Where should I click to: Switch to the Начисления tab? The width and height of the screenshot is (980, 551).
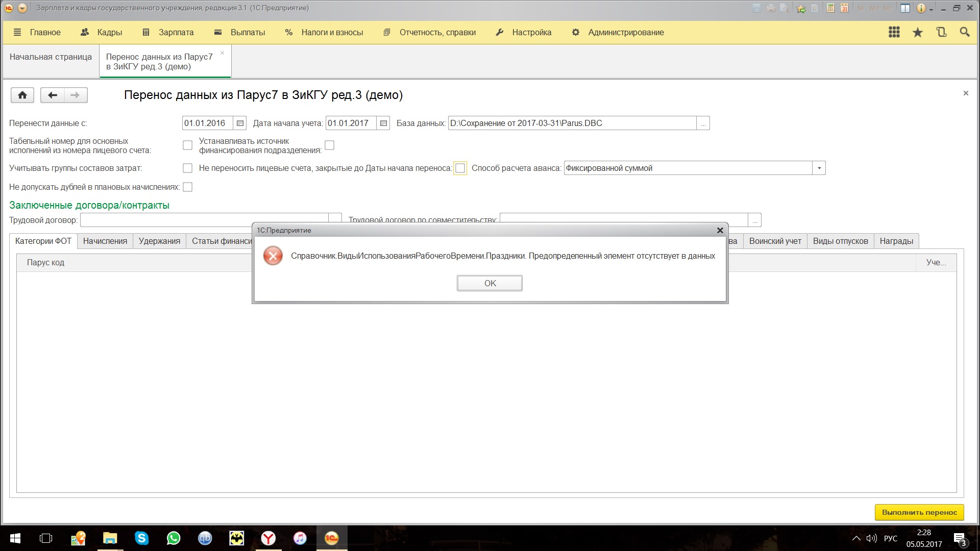coord(105,241)
